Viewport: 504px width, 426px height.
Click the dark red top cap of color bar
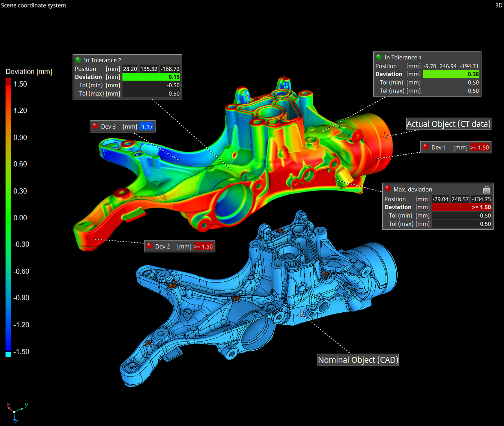(x=8, y=81)
